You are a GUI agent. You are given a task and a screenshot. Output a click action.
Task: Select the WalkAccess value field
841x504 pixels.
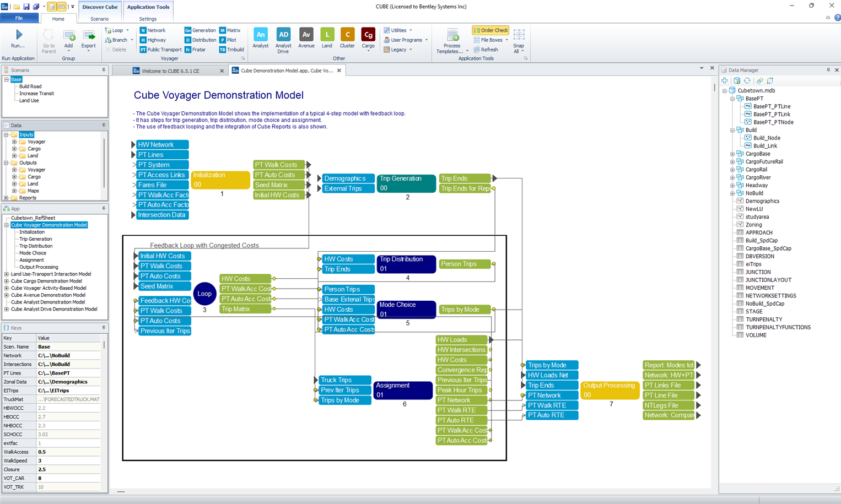(68, 452)
